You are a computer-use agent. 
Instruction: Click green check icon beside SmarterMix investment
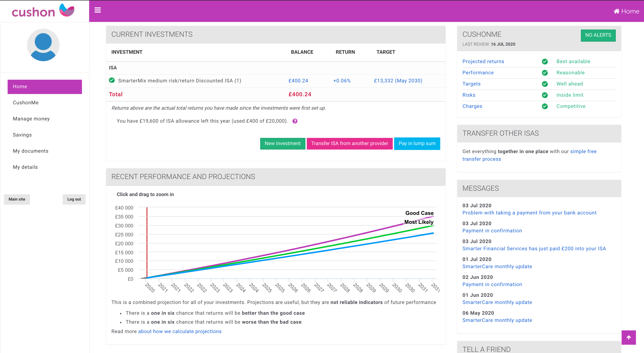[112, 80]
